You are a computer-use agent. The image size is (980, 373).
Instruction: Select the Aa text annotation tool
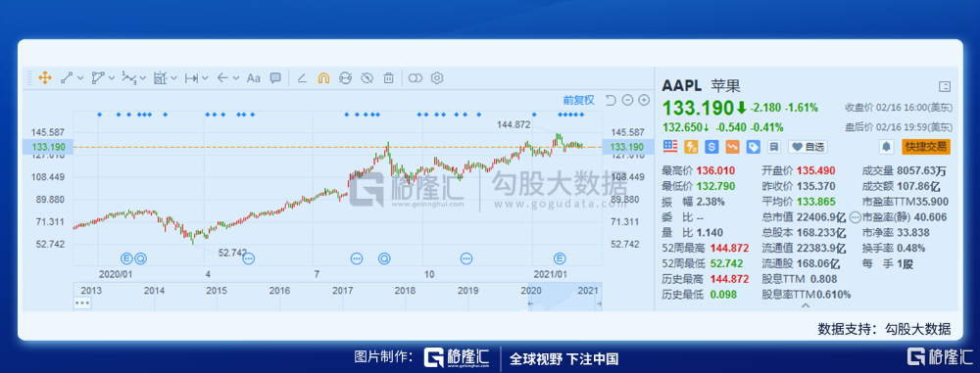click(x=253, y=78)
